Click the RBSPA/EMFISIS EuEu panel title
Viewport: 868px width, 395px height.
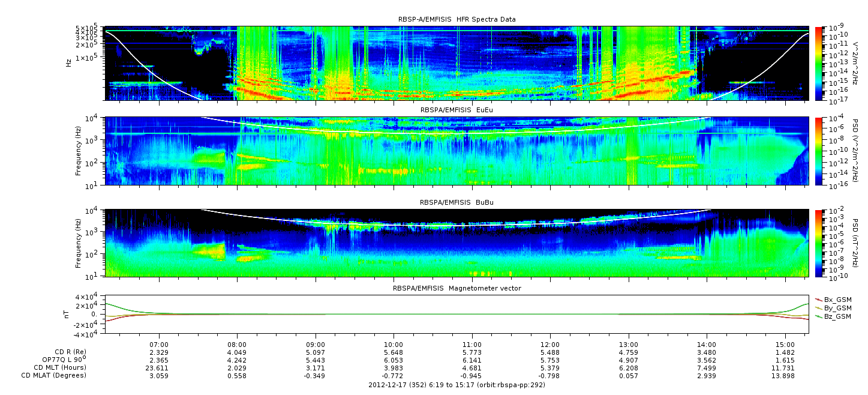(456, 111)
